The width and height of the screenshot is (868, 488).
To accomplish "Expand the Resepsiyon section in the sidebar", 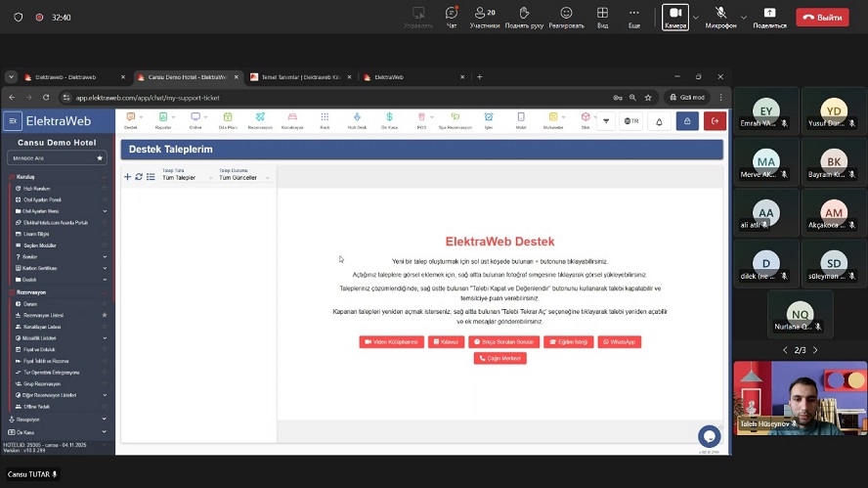I will 59,419.
